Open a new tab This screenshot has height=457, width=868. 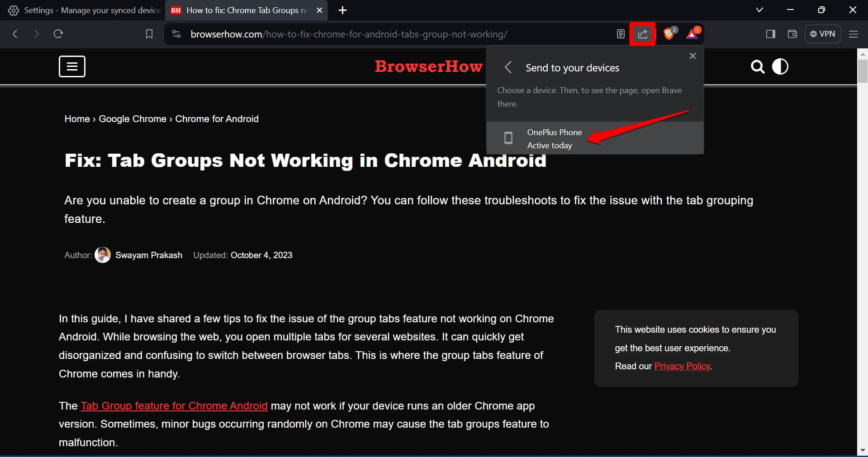[342, 10]
